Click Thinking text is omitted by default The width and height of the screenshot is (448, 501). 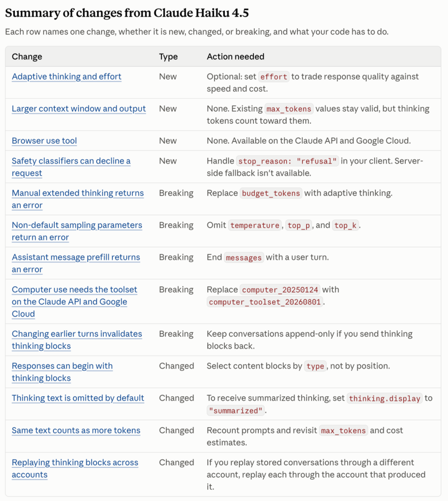click(78, 398)
